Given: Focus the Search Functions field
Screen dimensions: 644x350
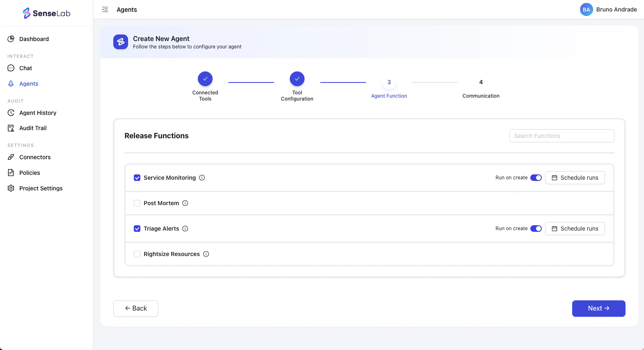Looking at the screenshot, I should [561, 136].
